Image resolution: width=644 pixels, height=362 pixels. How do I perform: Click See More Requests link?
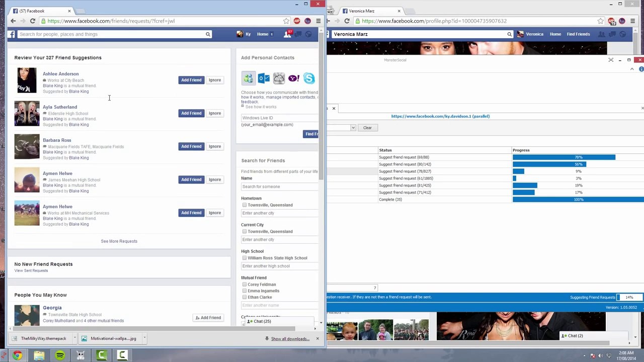(x=119, y=241)
